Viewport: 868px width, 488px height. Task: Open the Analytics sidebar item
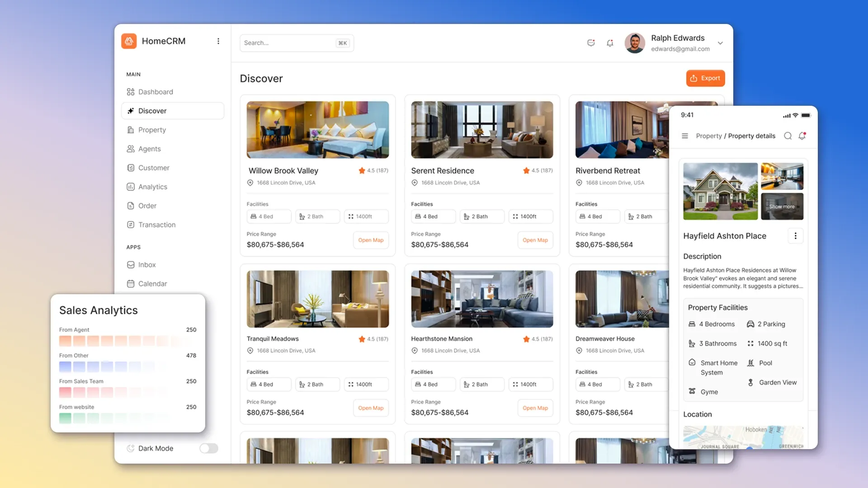[x=152, y=187]
